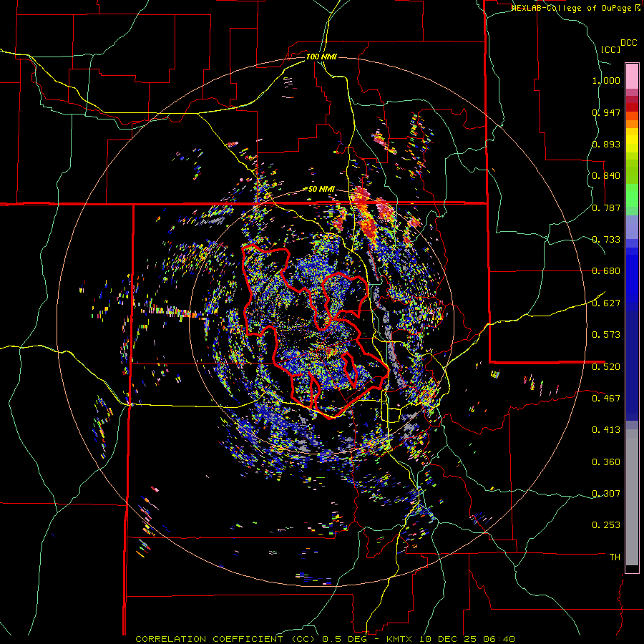Click the DCC label above the color scale
The image size is (644, 644).
(x=629, y=43)
